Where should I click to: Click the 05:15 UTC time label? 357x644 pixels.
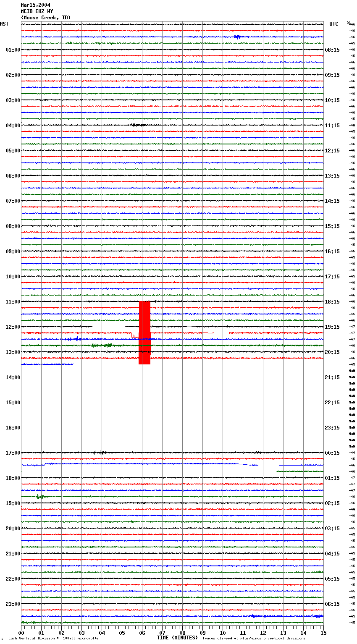[x=332, y=579]
